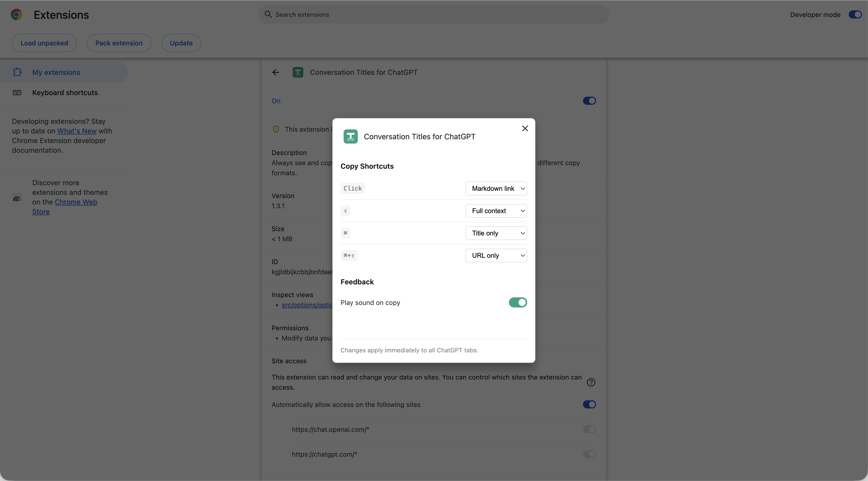The height and width of the screenshot is (481, 868).
Task: Click the Load unpacked button
Action: coord(44,43)
